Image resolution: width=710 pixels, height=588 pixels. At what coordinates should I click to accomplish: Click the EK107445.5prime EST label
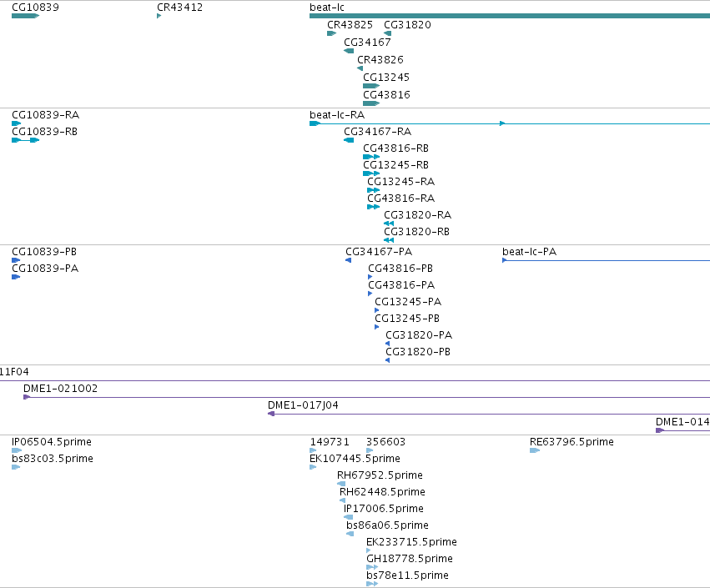coord(355,459)
